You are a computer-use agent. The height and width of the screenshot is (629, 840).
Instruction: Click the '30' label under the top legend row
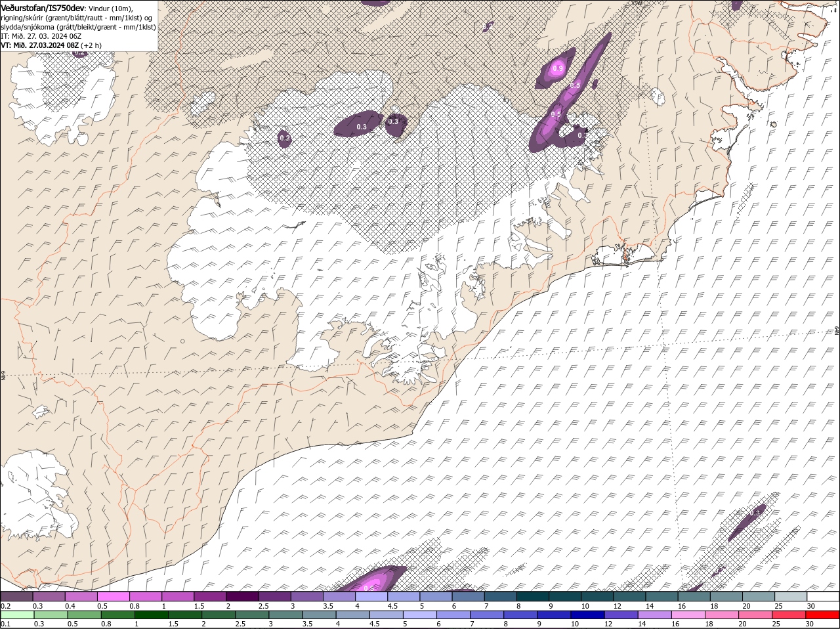coord(811,606)
